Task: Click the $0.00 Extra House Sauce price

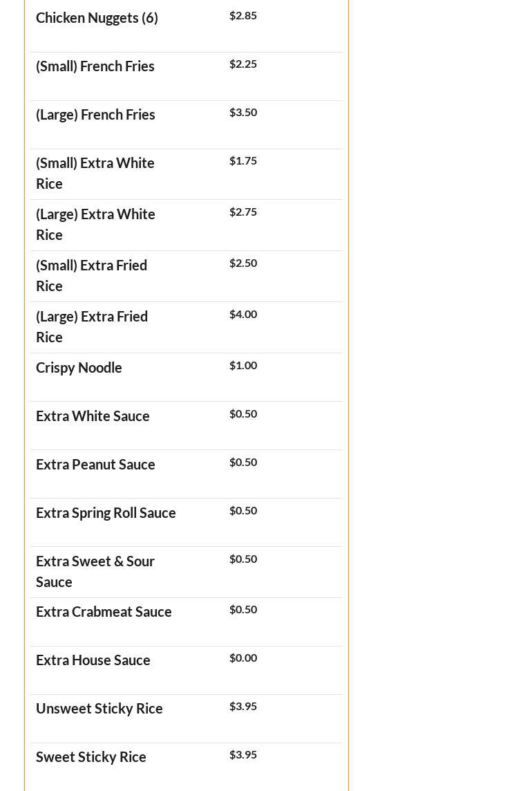Action: (243, 658)
